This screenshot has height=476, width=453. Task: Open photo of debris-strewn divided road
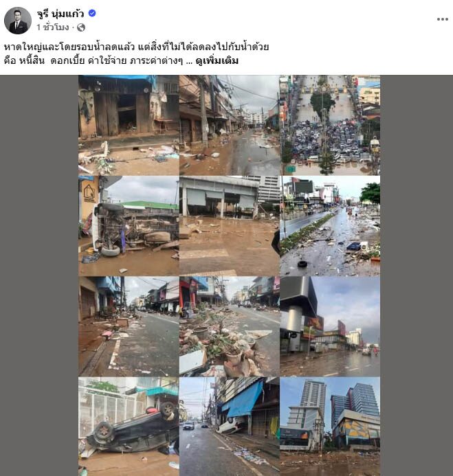pyautogui.click(x=330, y=226)
